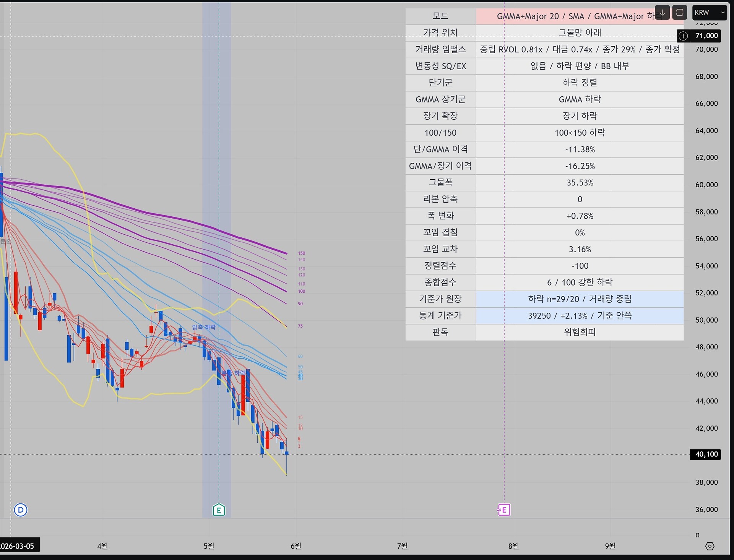
Task: Select the '모드' table header cell
Action: [440, 16]
